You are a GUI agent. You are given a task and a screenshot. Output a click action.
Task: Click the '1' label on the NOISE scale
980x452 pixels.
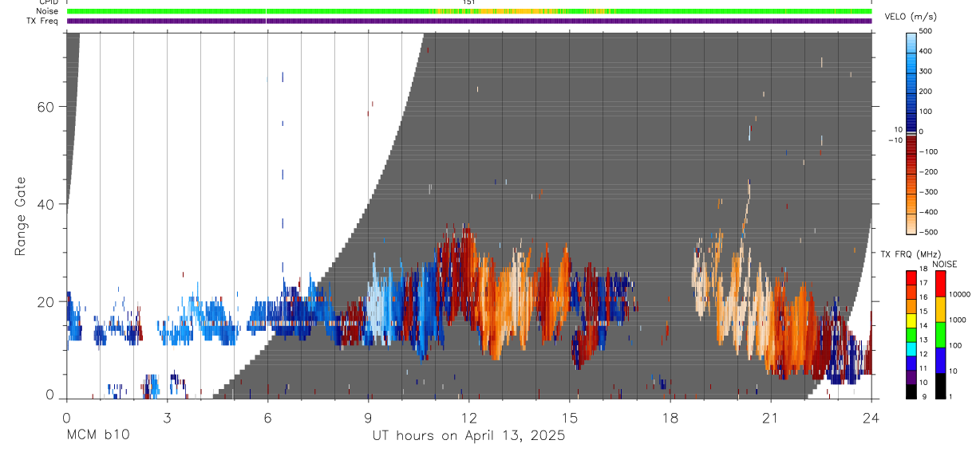click(x=951, y=397)
